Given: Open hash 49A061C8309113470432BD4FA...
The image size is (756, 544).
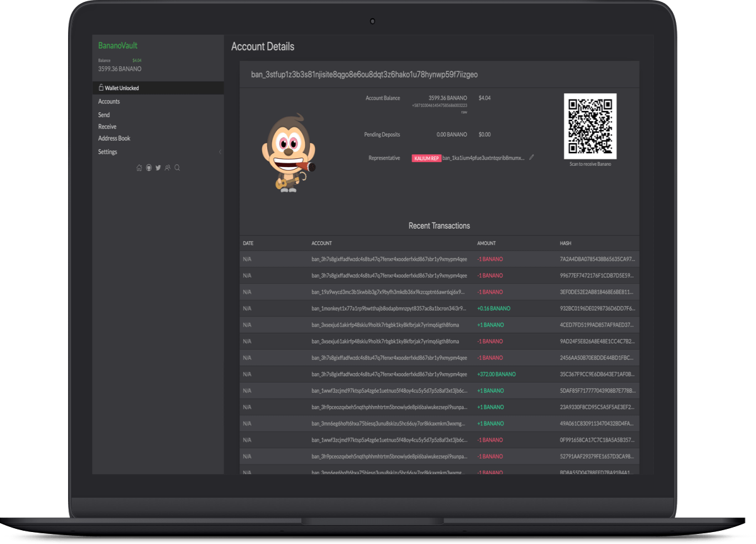Looking at the screenshot, I should click(x=597, y=424).
